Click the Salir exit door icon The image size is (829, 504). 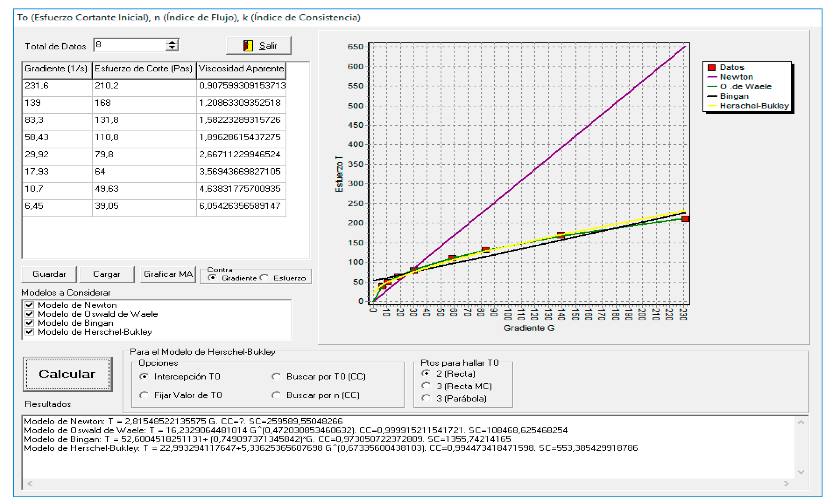(248, 45)
